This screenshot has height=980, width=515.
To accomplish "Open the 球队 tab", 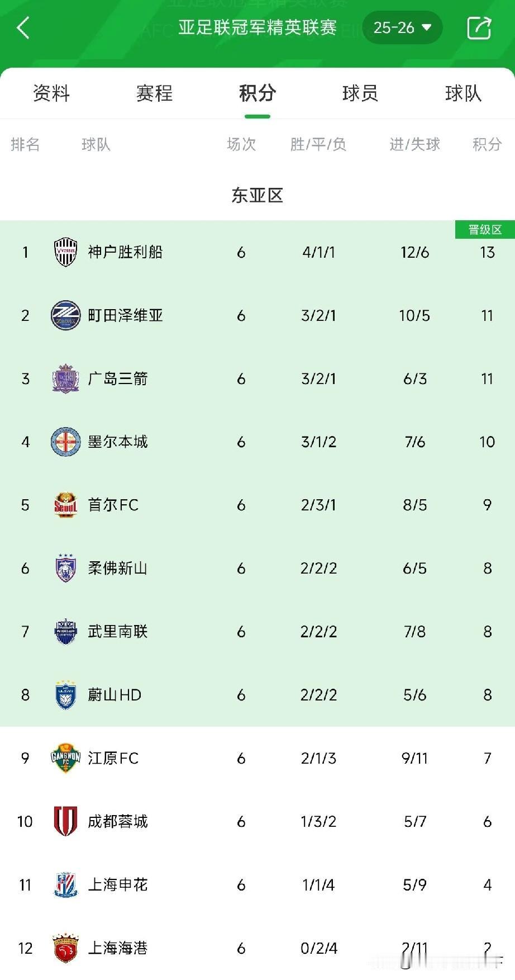I will [x=463, y=93].
